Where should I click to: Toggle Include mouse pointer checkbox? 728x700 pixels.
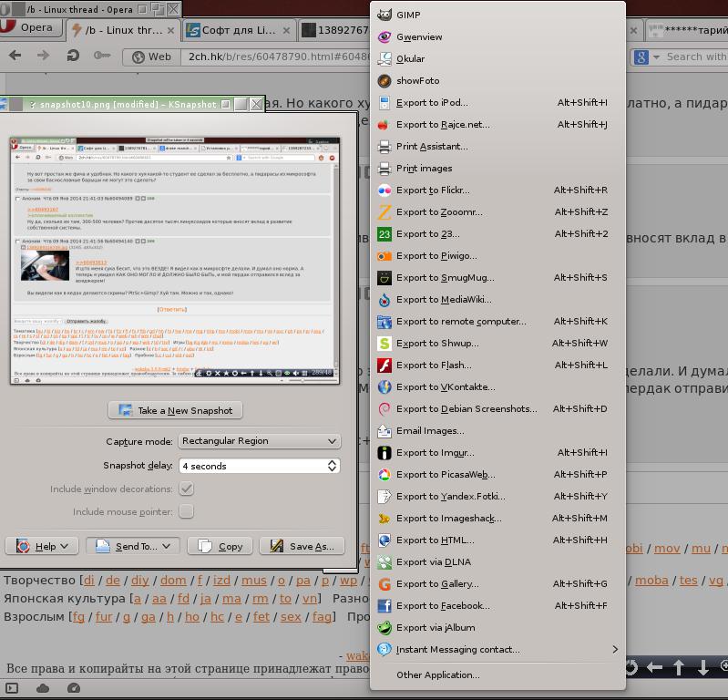tap(186, 511)
